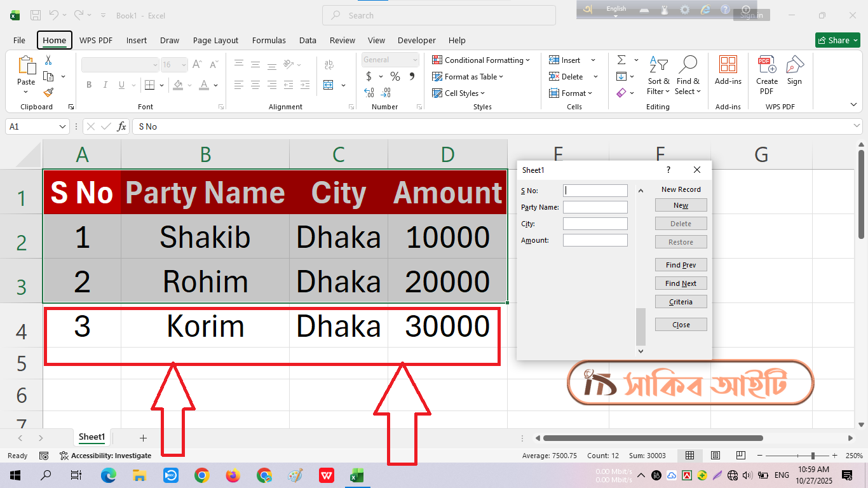Switch to Page Layout view in status bar

pos(715,456)
